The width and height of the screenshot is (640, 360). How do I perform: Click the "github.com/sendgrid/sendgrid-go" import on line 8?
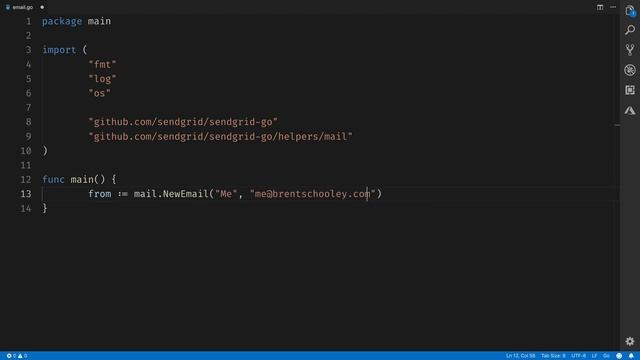point(183,122)
